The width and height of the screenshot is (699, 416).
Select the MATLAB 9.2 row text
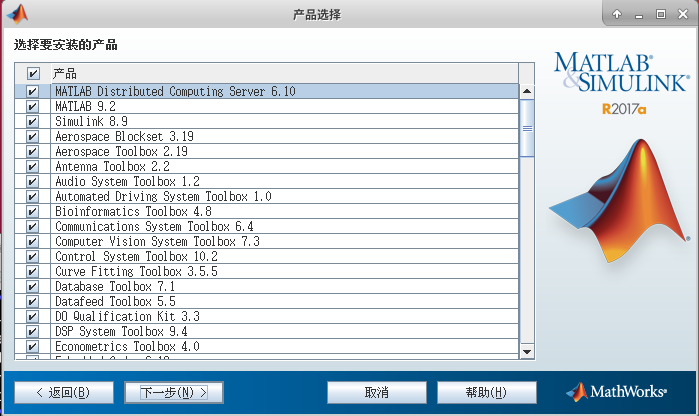(x=85, y=107)
